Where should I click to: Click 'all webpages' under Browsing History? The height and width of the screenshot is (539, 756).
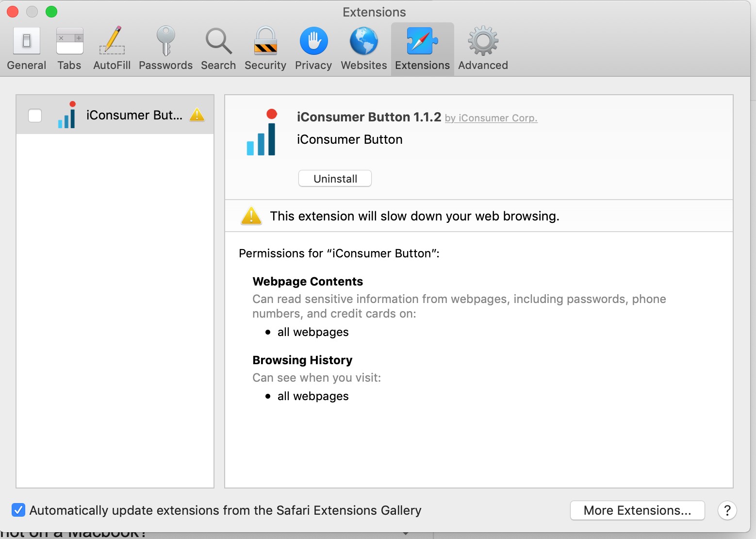click(313, 396)
